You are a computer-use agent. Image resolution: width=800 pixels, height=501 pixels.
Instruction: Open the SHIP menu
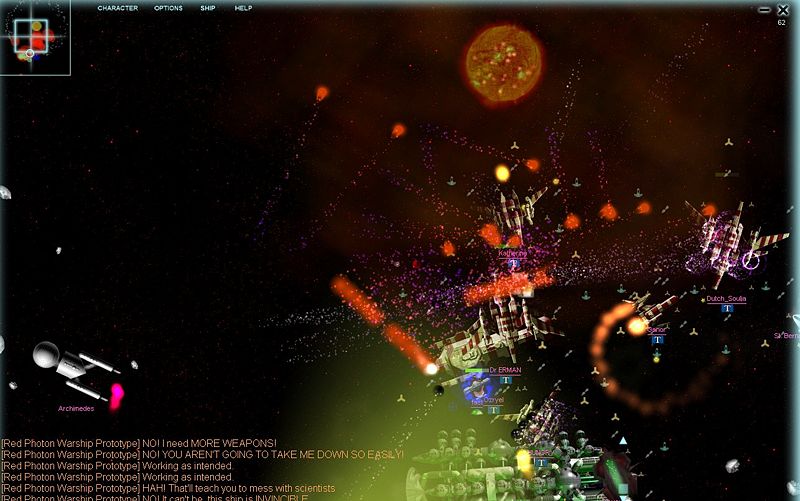coord(207,8)
